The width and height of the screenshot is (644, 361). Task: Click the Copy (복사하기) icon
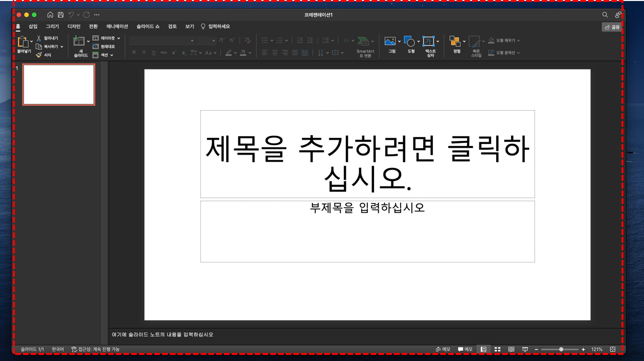coord(39,47)
